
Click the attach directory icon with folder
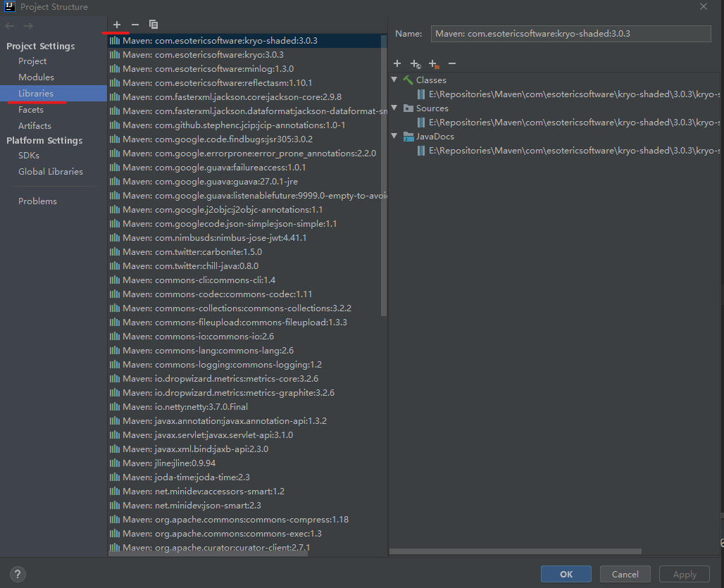coord(434,63)
